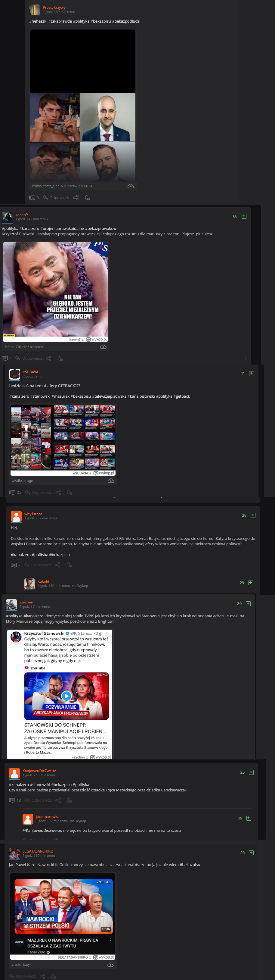Subscribe to KanJaweuDieZweite's post with the bell icon
Image resolution: width=275 pixels, height=980 pixels.
pyautogui.click(x=69, y=800)
